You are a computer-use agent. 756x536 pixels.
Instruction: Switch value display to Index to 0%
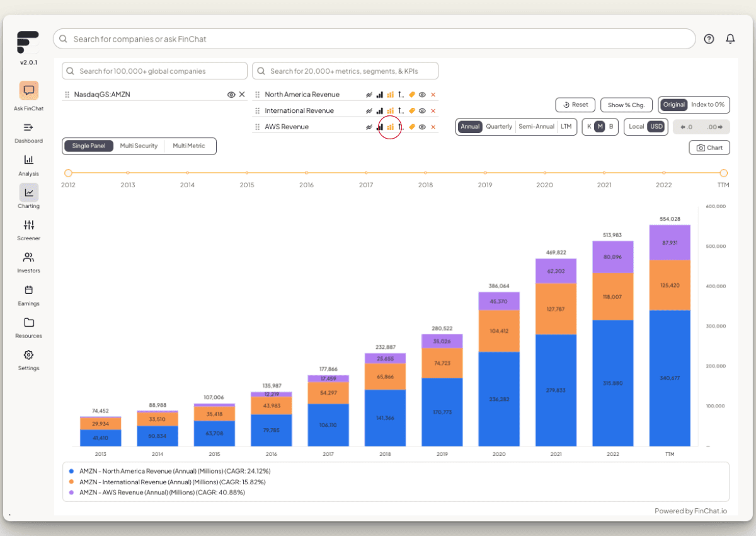(x=707, y=105)
